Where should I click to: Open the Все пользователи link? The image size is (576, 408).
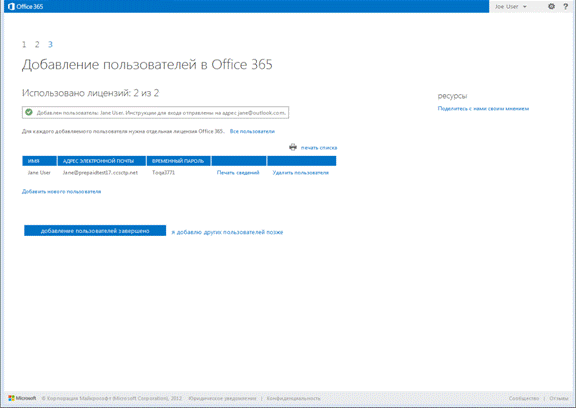coord(252,131)
